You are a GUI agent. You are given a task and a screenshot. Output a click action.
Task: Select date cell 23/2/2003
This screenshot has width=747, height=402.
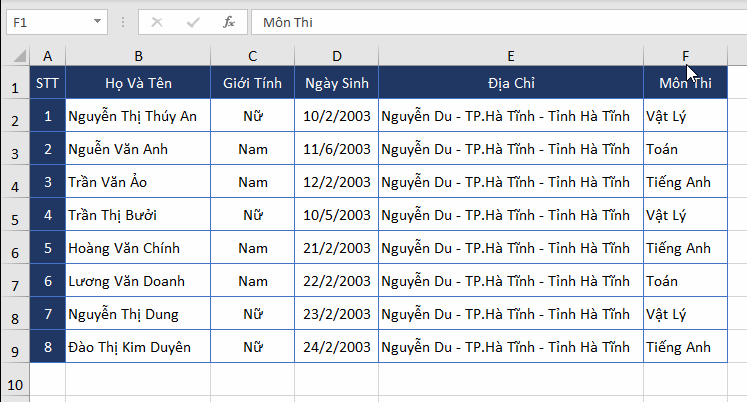(337, 313)
